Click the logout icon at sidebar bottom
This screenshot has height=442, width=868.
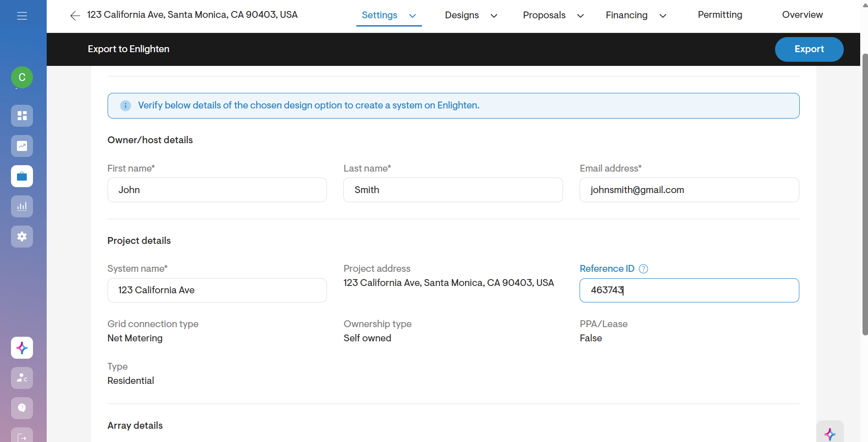(x=22, y=436)
